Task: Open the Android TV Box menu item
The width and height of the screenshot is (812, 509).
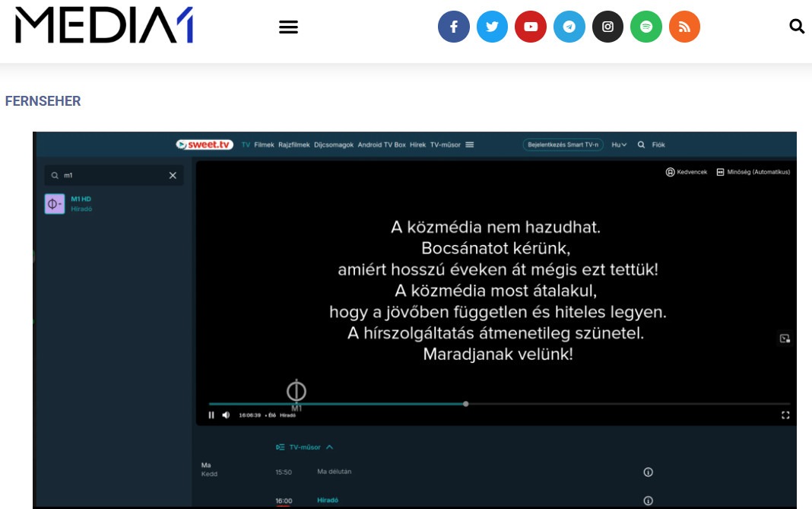Action: pos(382,145)
